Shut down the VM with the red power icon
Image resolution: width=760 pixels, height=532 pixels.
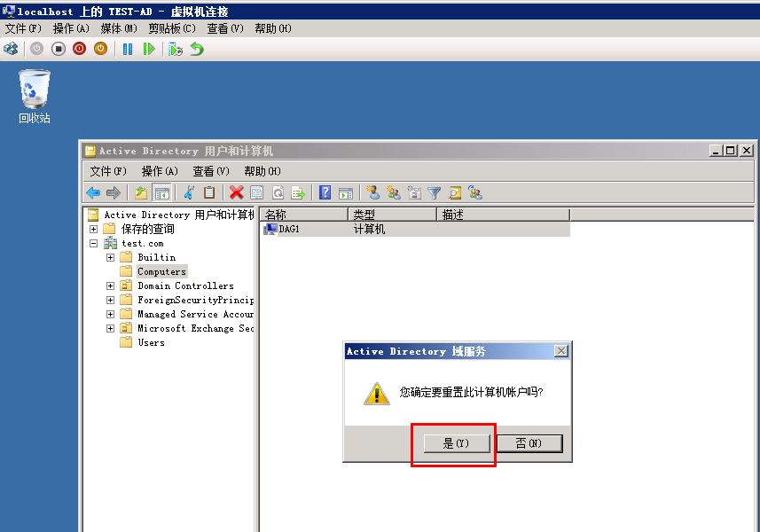(x=80, y=49)
